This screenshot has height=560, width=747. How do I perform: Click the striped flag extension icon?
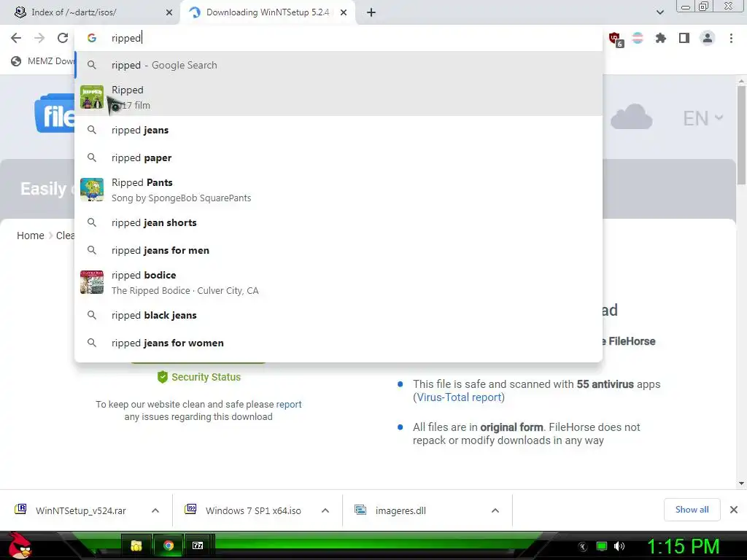click(638, 38)
